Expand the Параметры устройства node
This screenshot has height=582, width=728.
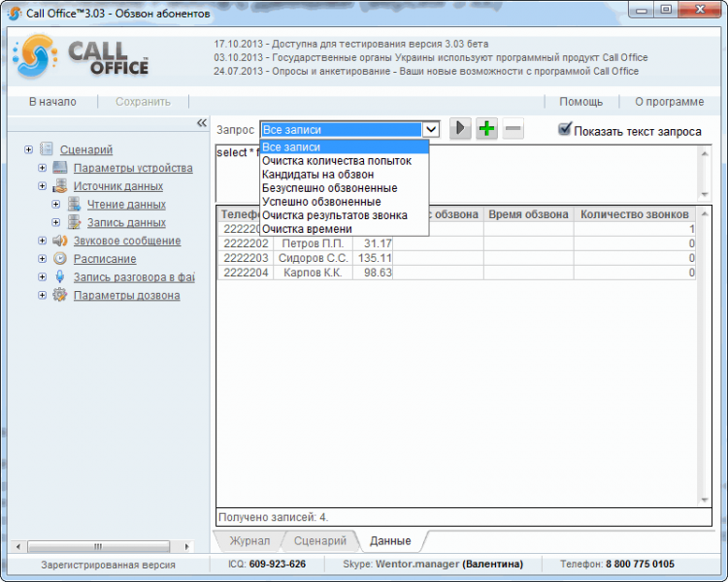pos(43,168)
